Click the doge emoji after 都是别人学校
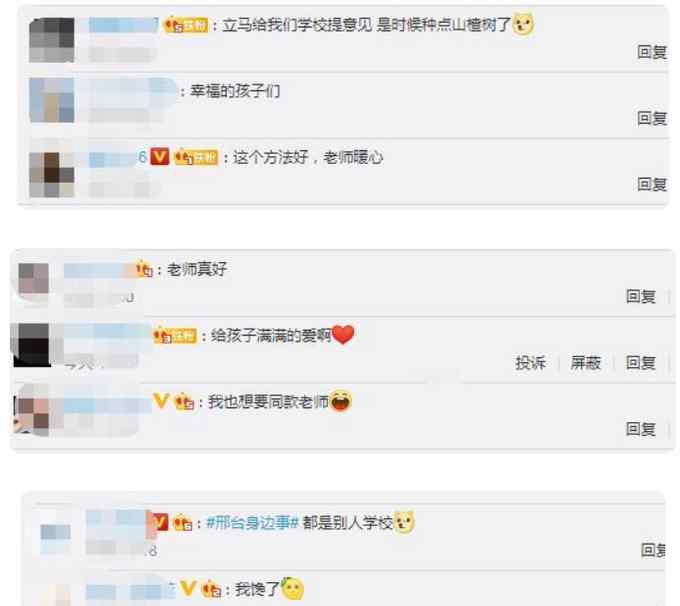The width and height of the screenshot is (680, 606). (404, 522)
